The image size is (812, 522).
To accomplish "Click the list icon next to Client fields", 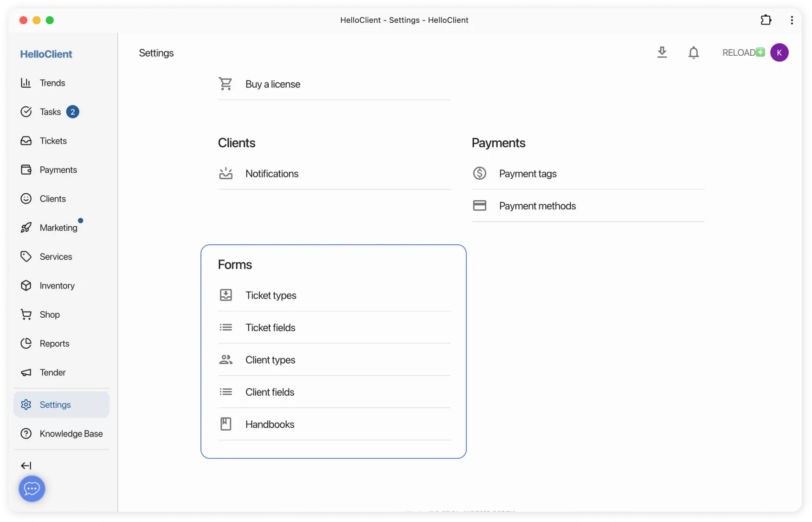I will [226, 391].
